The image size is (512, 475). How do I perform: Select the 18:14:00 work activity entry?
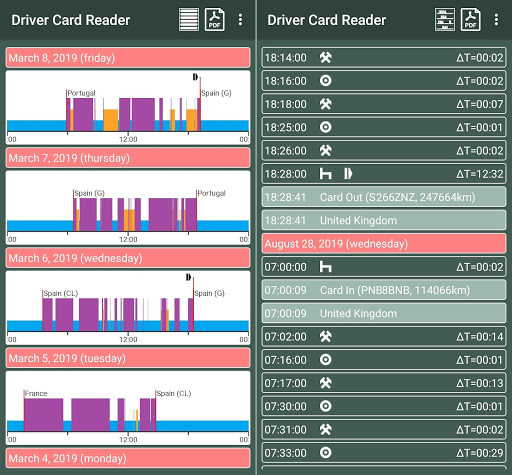(384, 58)
